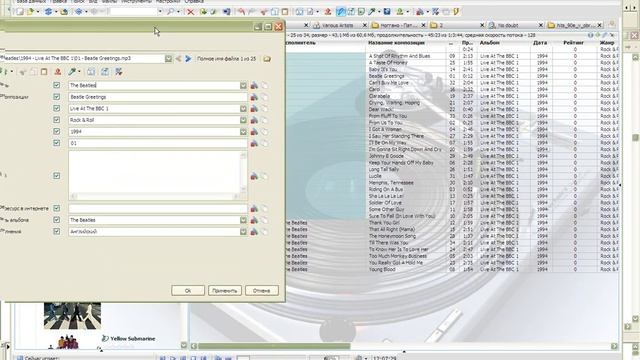
Task: Click the red upload arrow icon in main toolbar
Action: [x=327, y=12]
